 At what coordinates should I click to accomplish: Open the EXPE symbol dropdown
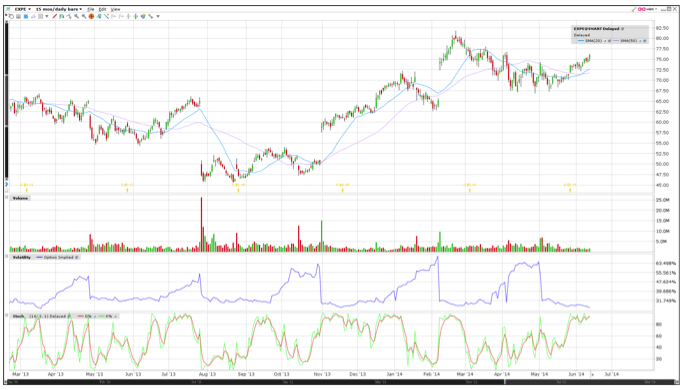pos(23,9)
